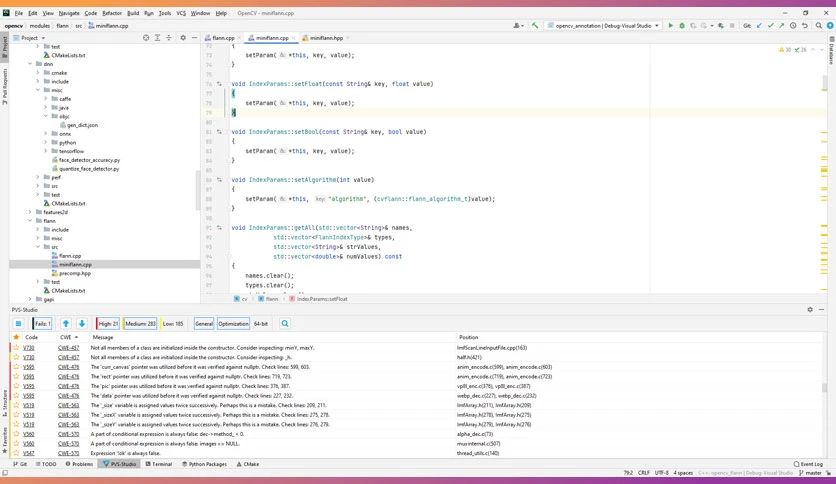Switch to flann.cpp editor tab
This screenshot has width=836, height=484.
click(x=222, y=38)
